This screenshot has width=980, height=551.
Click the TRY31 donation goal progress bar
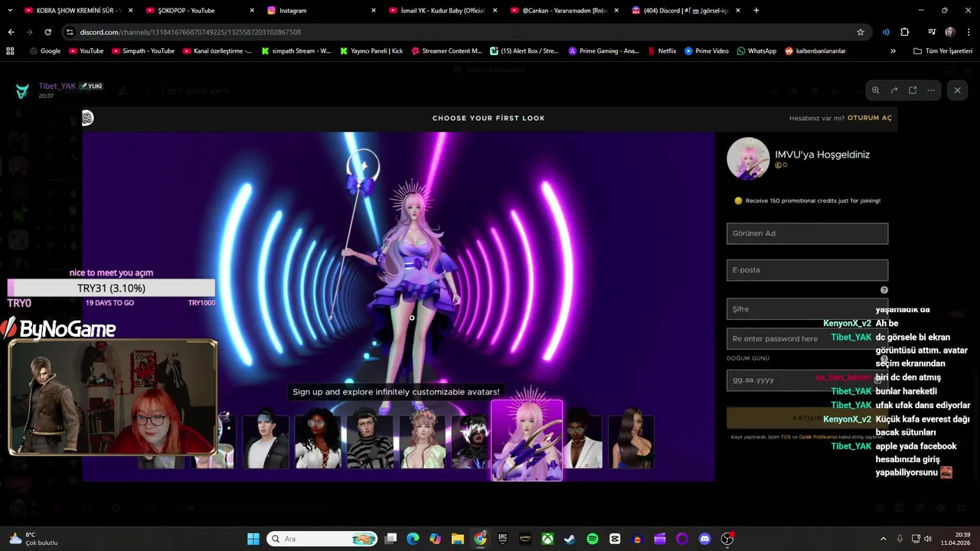pos(111,289)
